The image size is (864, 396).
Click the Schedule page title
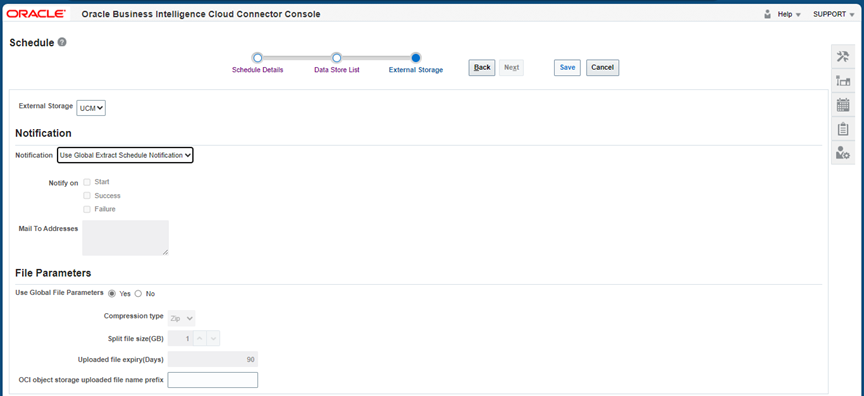pos(32,42)
